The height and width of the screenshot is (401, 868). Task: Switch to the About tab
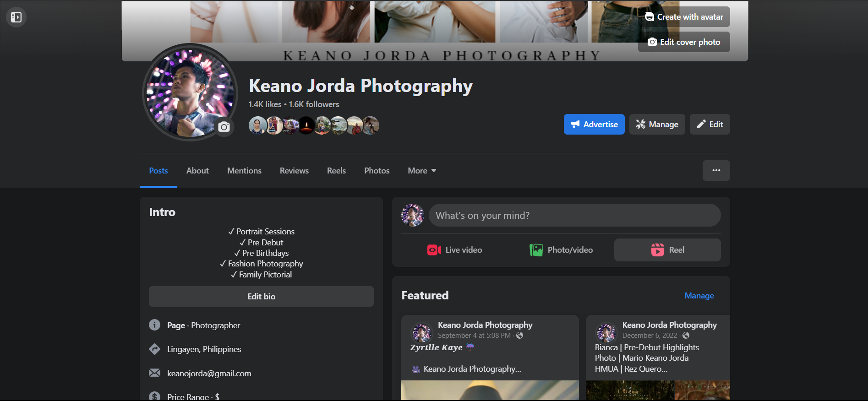(x=197, y=171)
